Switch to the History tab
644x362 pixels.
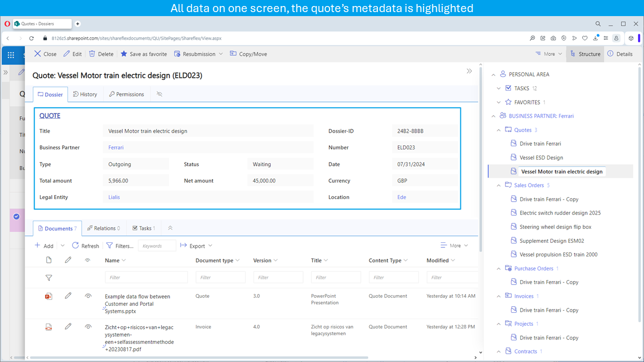click(85, 94)
